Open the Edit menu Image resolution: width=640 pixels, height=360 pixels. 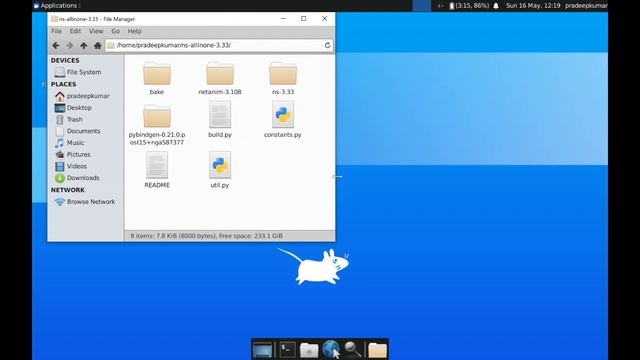pos(75,31)
